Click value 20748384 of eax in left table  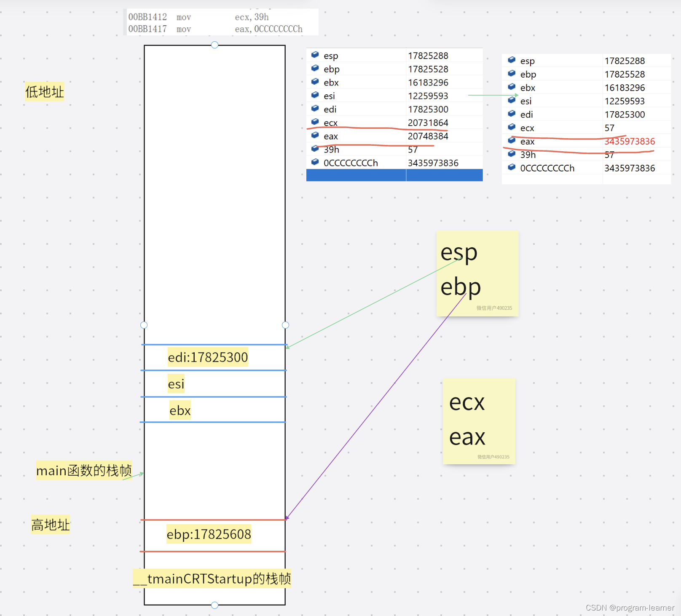click(x=428, y=136)
